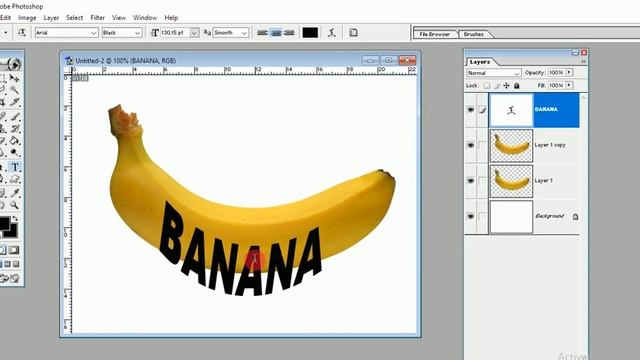This screenshot has width=640, height=360.
Task: Right align the text
Action: [289, 33]
